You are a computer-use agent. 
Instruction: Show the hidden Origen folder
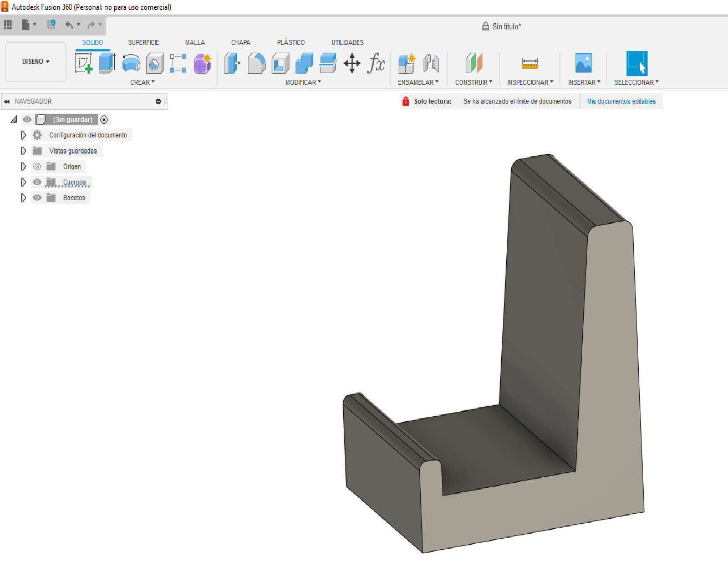37,166
